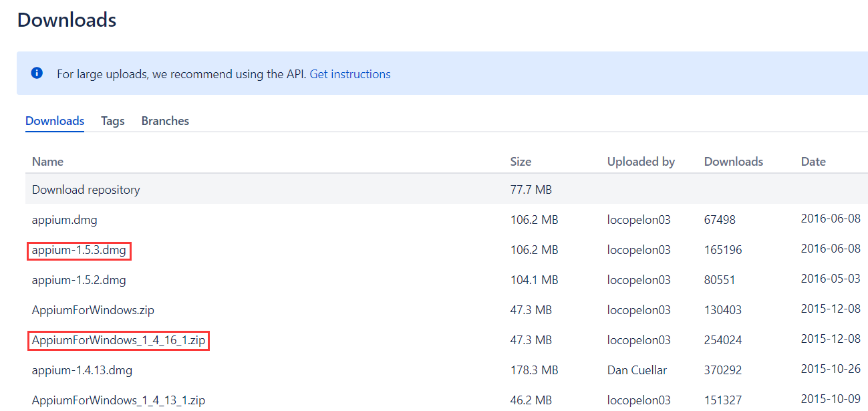Screen dimensions: 868x411
Task: Click the Downloads column header
Action: (x=733, y=162)
